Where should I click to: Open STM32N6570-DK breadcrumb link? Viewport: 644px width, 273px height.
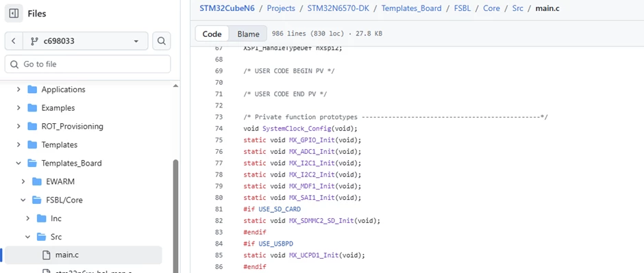338,8
